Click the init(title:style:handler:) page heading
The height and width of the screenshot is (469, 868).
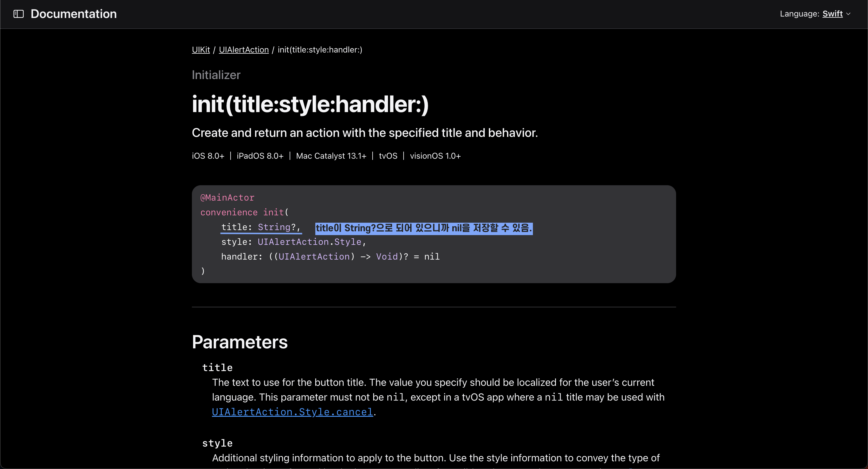tap(310, 104)
